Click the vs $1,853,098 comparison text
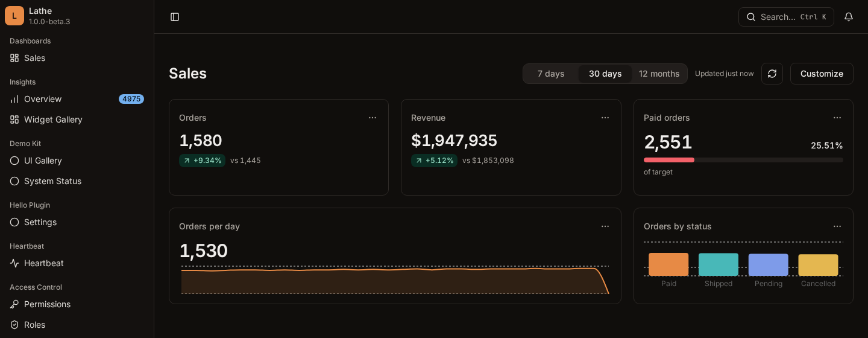This screenshot has height=338, width=868. [488, 161]
